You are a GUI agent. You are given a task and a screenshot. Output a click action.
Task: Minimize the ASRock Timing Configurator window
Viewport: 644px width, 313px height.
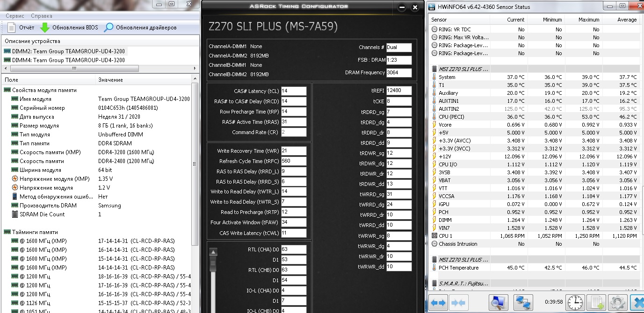click(x=402, y=8)
